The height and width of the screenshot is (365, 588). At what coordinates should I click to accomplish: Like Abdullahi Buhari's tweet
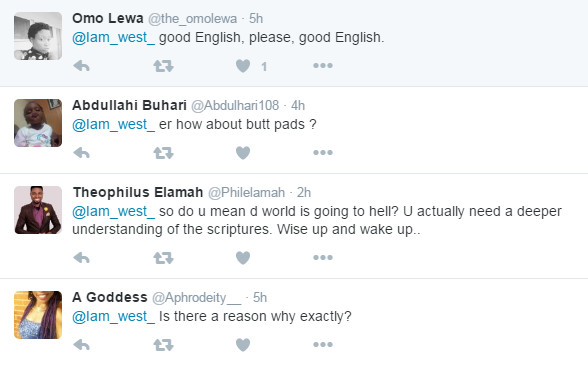[243, 153]
